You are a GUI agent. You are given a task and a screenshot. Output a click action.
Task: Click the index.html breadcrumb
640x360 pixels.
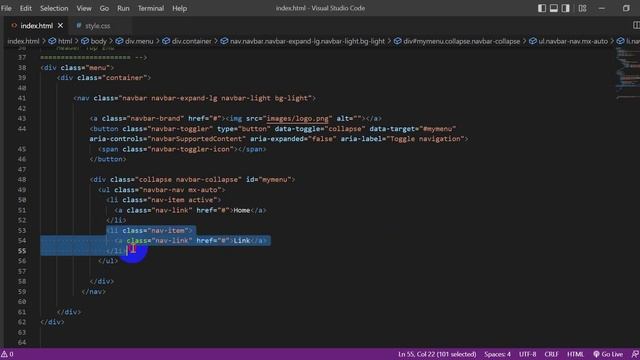23,41
